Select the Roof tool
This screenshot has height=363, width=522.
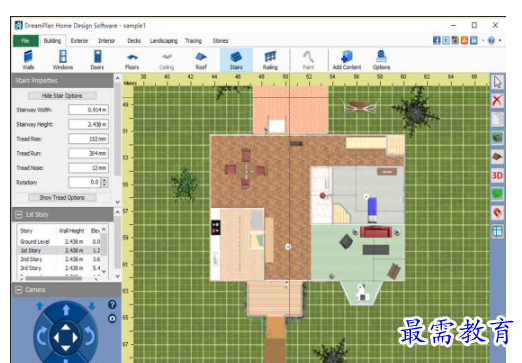pos(201,60)
